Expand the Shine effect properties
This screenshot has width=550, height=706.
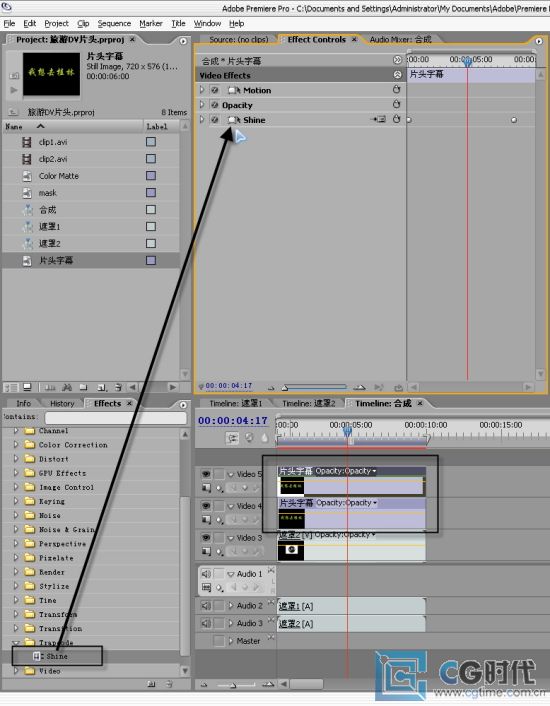pos(202,120)
